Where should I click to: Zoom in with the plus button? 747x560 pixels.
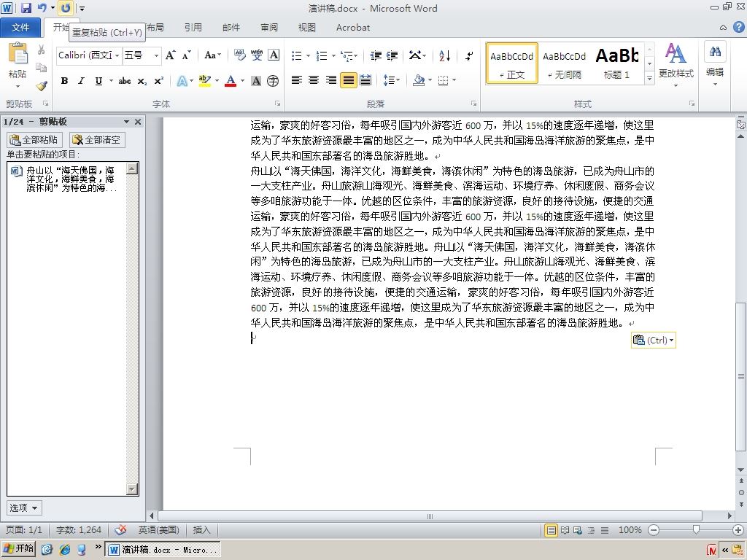coord(738,530)
